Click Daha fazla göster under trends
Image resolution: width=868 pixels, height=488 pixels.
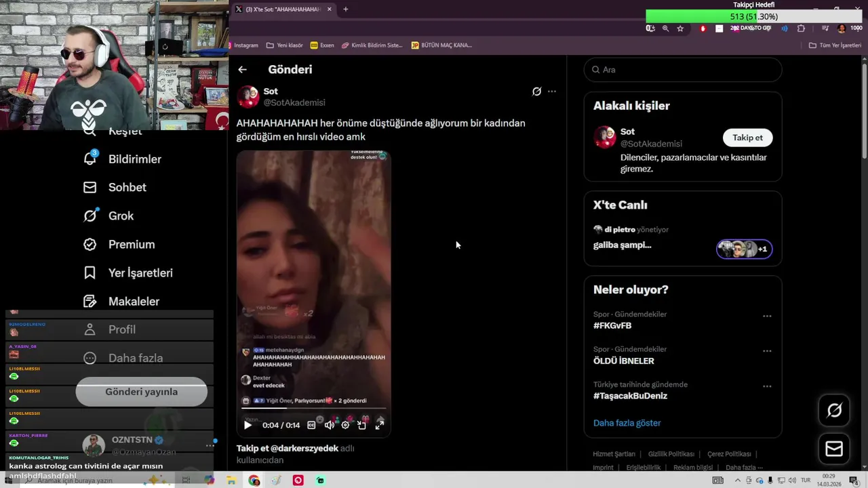coord(627,423)
